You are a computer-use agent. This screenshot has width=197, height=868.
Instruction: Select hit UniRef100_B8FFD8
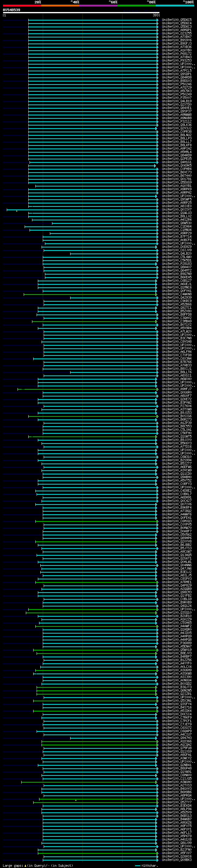click(177, 314)
